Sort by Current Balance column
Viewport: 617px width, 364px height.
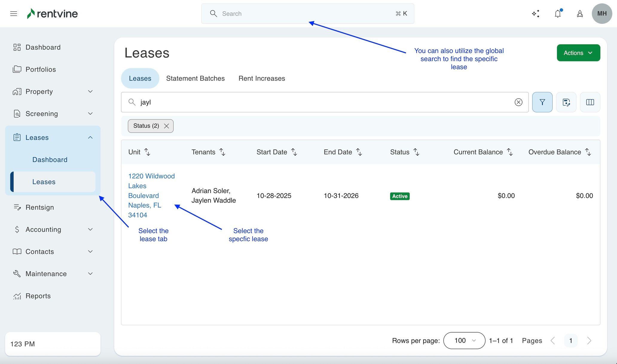pyautogui.click(x=510, y=152)
